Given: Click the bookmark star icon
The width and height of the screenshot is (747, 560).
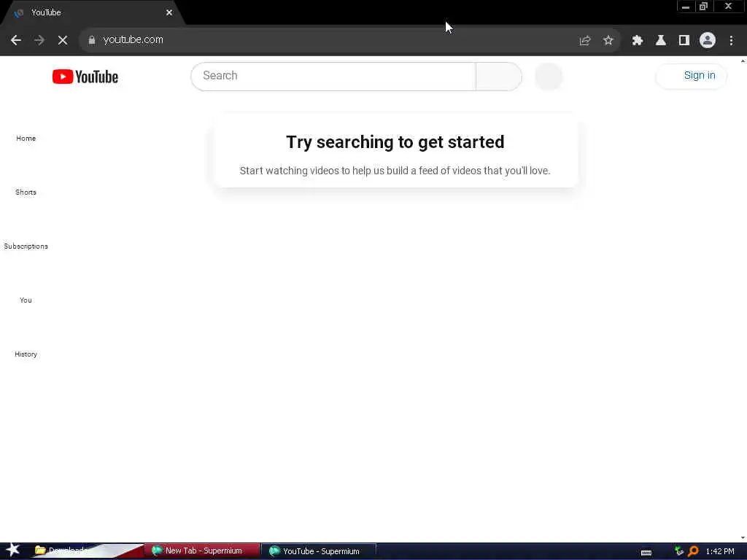Looking at the screenshot, I should tap(608, 41).
